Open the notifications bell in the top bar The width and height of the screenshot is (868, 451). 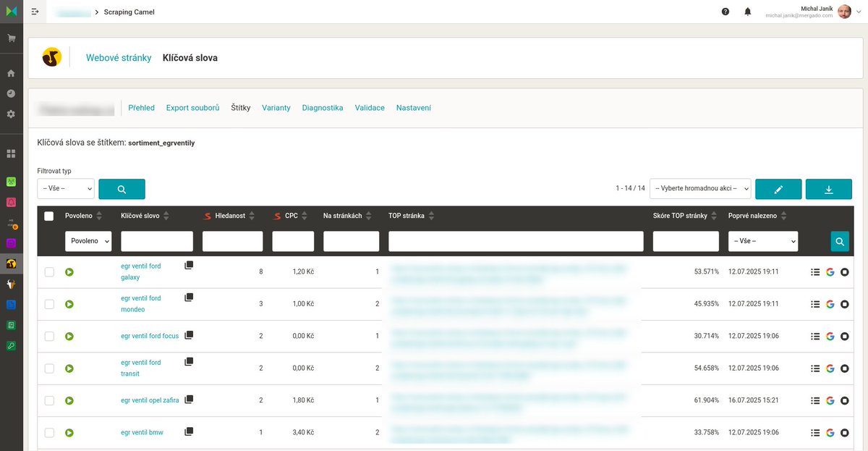748,12
